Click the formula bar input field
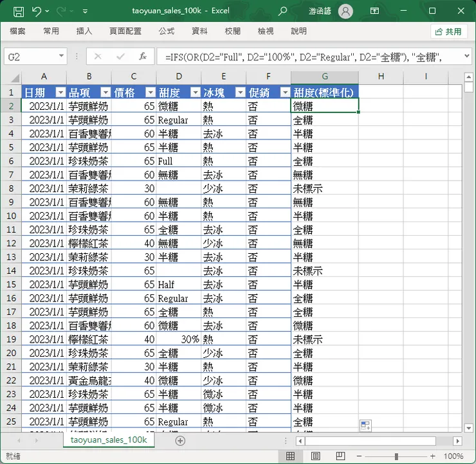Viewport: 476px width, 464px height. point(309,57)
